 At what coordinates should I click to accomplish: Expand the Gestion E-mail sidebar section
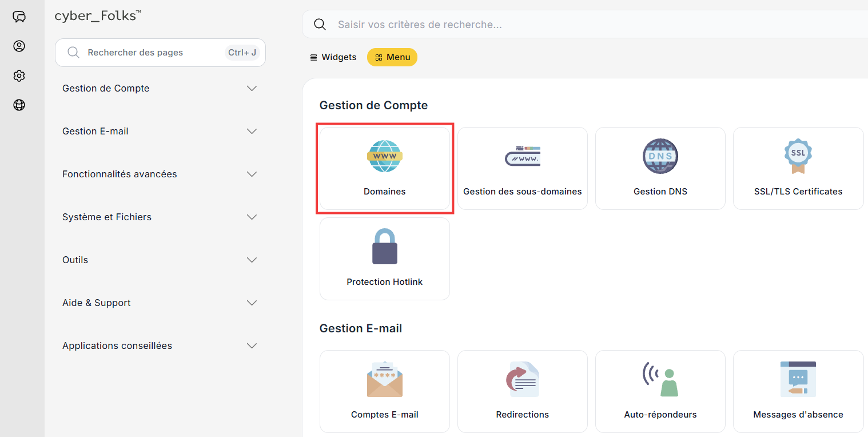pos(160,132)
